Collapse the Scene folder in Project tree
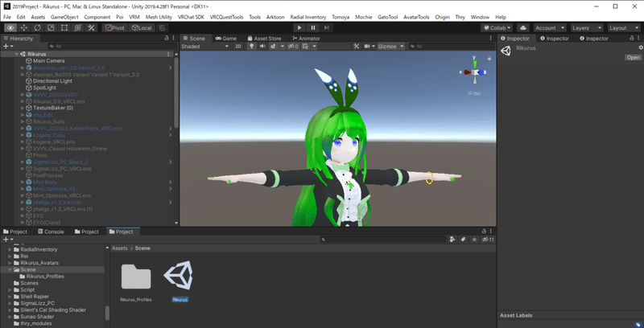 [x=10, y=270]
